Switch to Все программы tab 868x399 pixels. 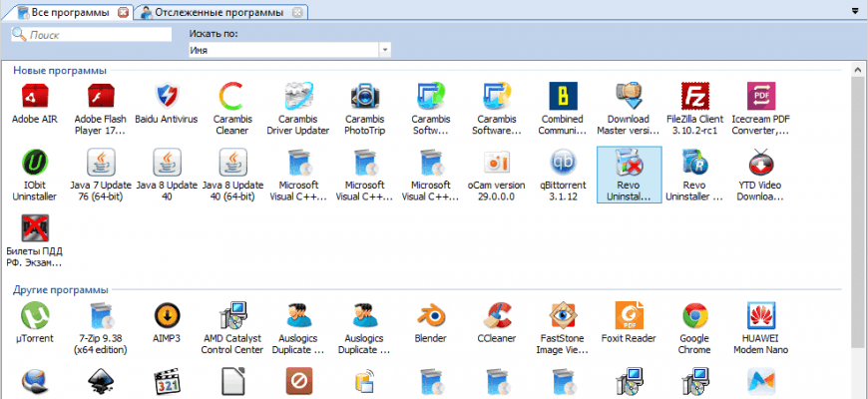70,12
